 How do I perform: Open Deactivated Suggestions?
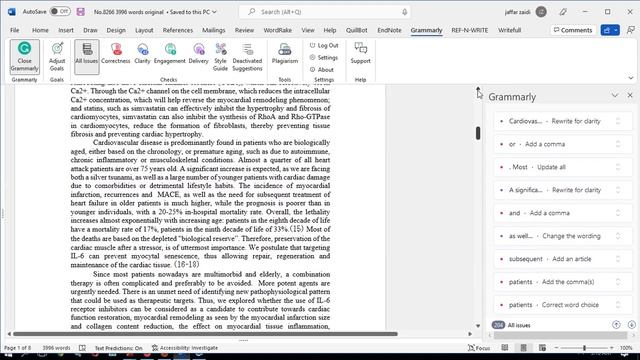pos(247,57)
